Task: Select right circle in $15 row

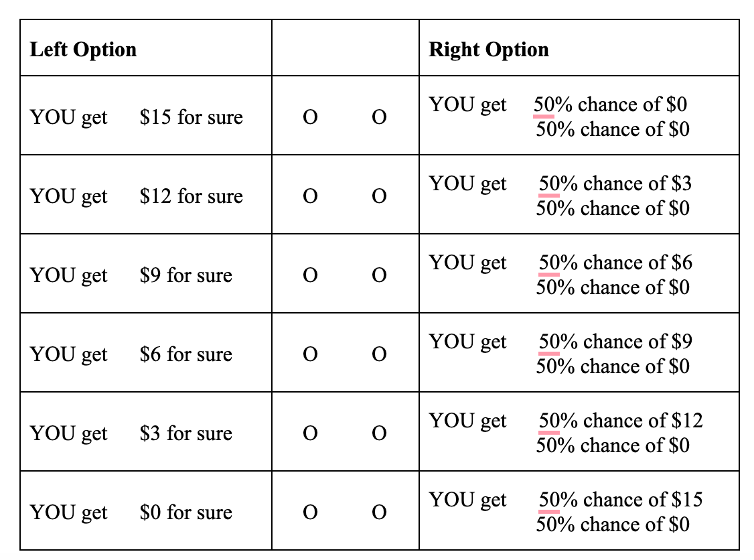Action: [379, 118]
